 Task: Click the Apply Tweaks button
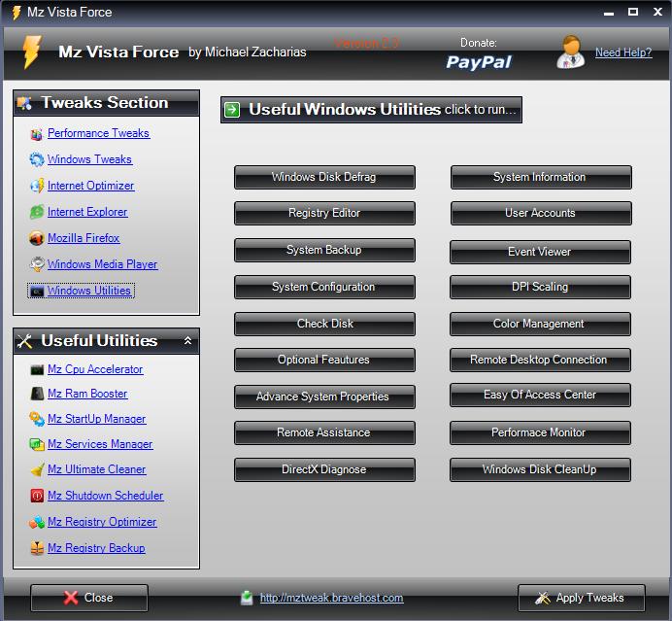[582, 598]
